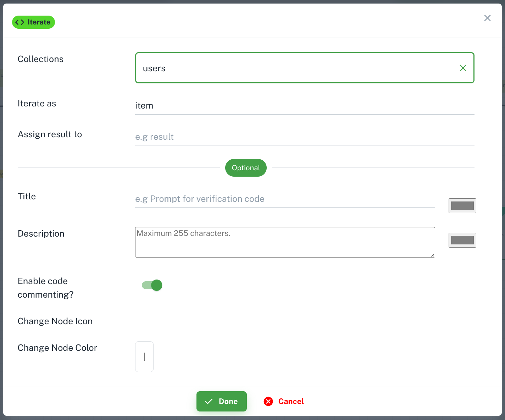Click the red circled X cancel icon
The width and height of the screenshot is (505, 420).
coord(268,401)
